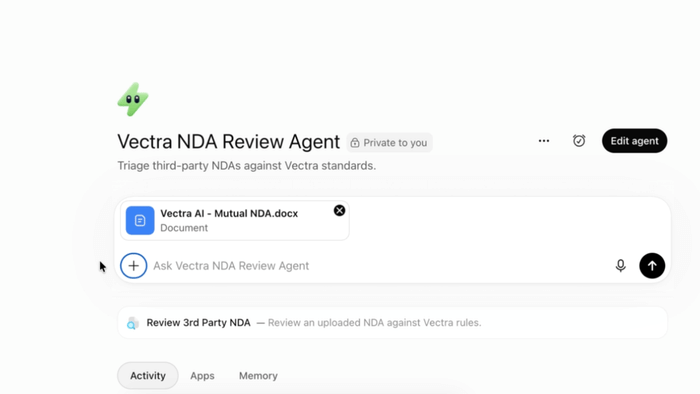The height and width of the screenshot is (394, 700).
Task: Click the lock icon in Private to you
Action: point(355,143)
